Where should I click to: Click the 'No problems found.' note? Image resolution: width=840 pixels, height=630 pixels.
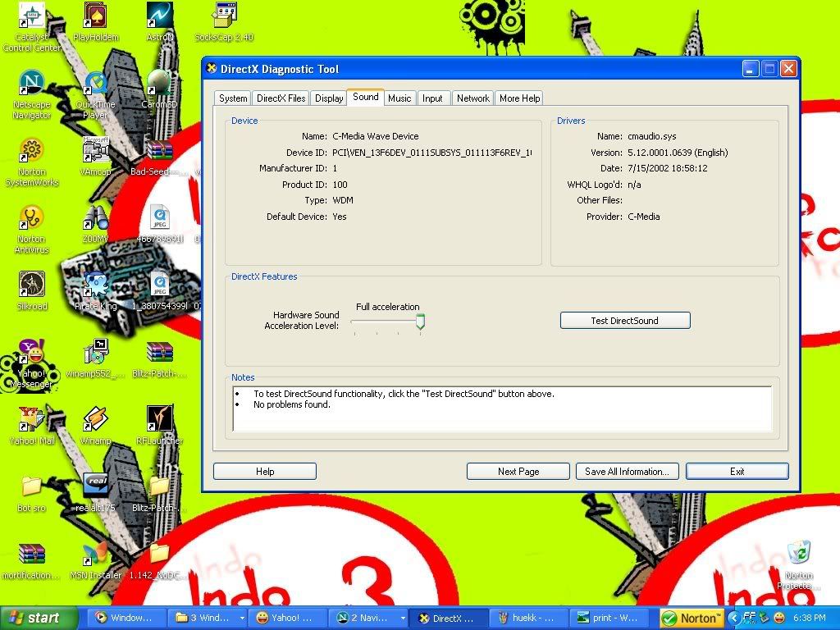click(291, 404)
